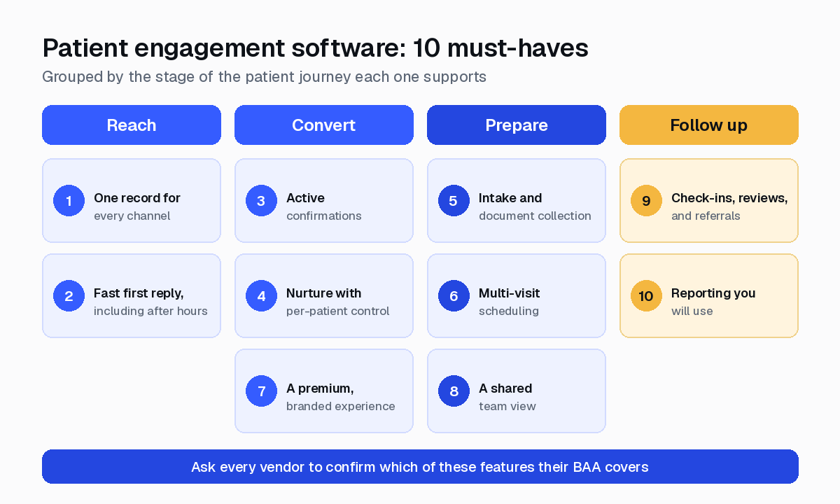Image resolution: width=840 pixels, height=504 pixels.
Task: Click the number 6 circle badge
Action: tap(454, 296)
